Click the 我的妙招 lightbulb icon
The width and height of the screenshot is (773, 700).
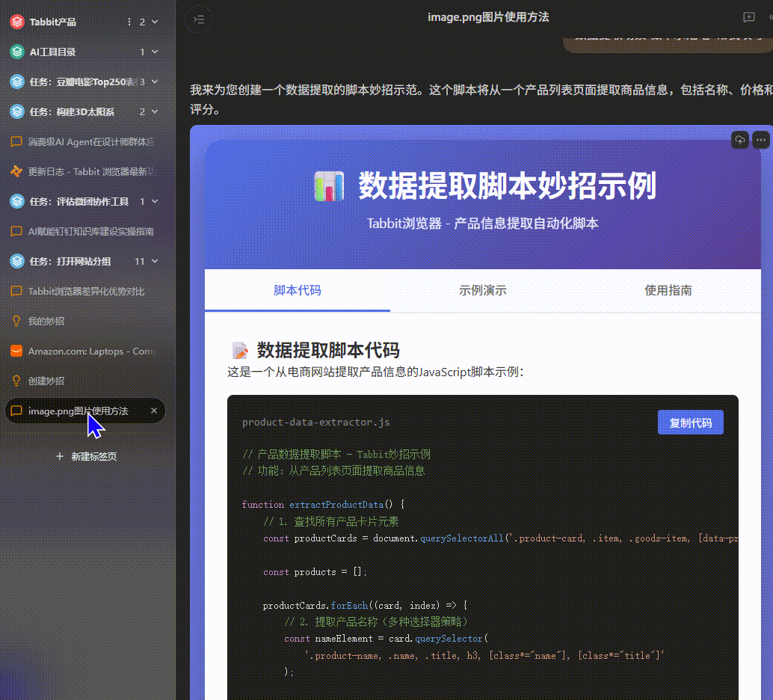(16, 321)
